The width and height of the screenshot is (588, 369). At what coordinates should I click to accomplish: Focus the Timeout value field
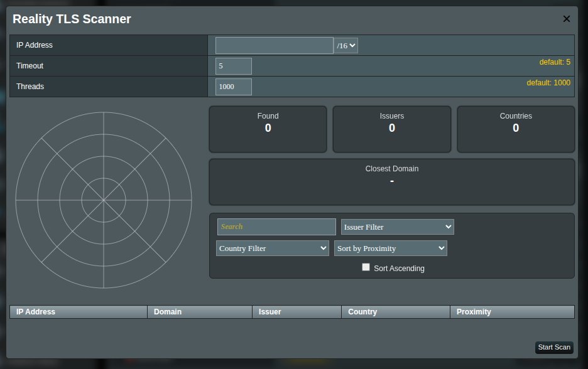click(233, 66)
